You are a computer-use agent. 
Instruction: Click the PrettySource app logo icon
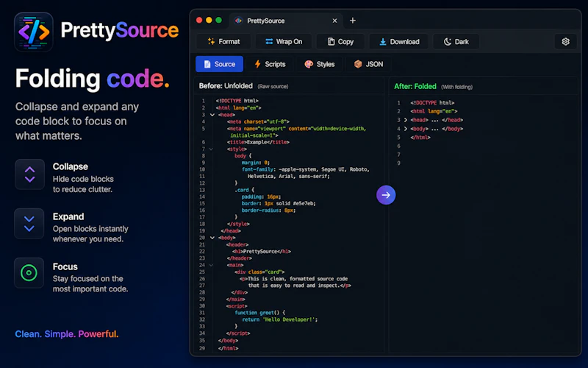(34, 32)
